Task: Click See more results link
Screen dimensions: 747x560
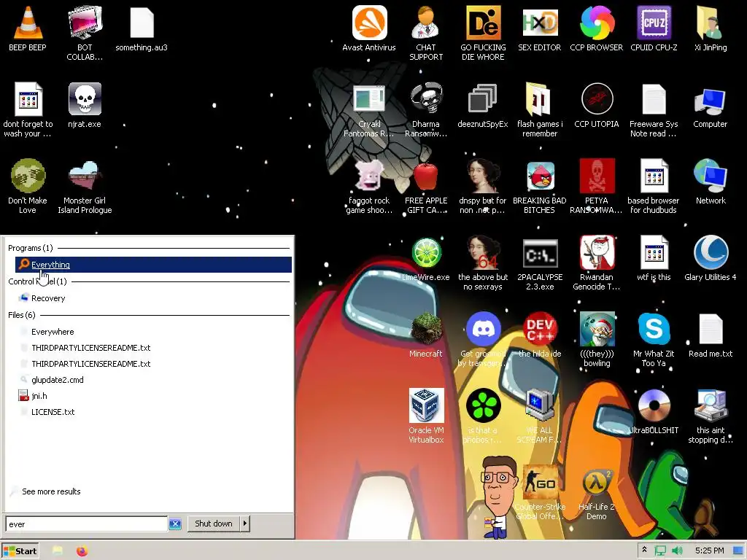Action: click(x=51, y=491)
